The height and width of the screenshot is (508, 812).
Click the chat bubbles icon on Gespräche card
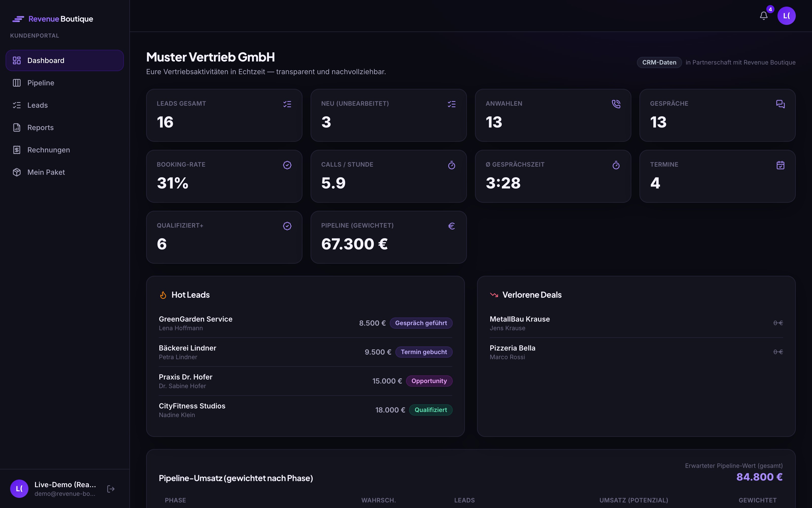pos(781,104)
